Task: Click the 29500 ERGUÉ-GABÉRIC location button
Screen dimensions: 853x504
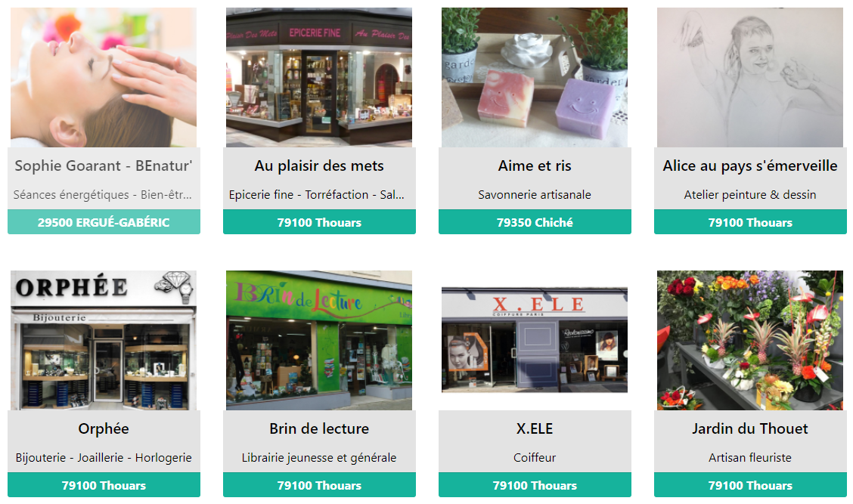Action: coord(104,222)
